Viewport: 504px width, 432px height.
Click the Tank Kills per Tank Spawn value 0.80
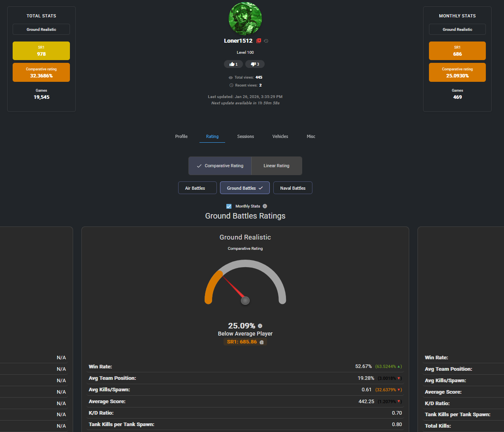(x=397, y=424)
